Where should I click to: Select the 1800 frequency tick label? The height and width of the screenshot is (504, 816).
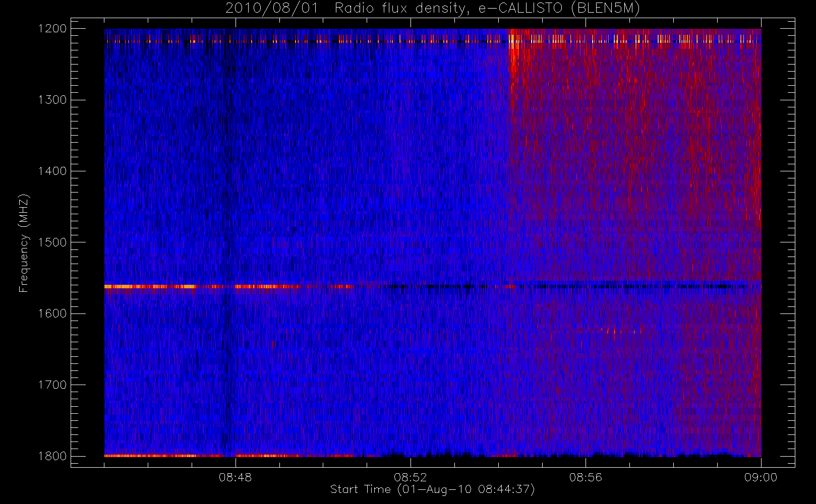(52, 456)
